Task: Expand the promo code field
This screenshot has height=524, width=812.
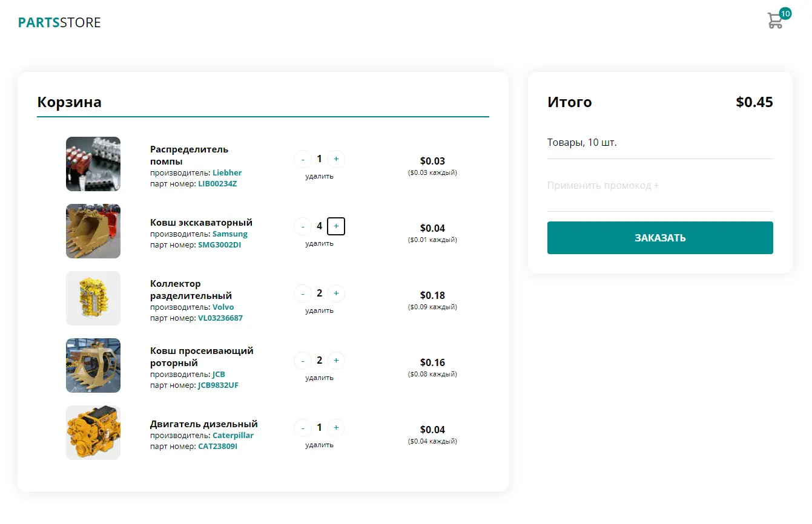Action: point(602,185)
